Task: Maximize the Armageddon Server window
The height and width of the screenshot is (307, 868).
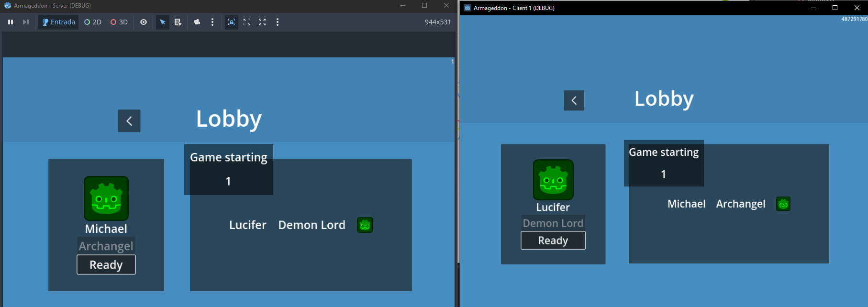Action: point(424,5)
